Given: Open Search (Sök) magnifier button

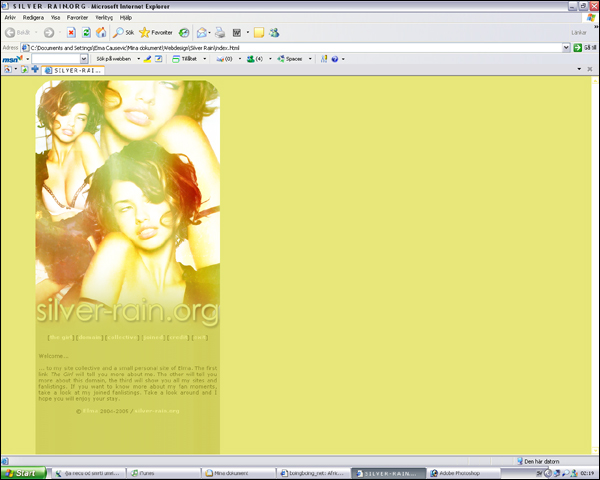Looking at the screenshot, I should (123, 33).
